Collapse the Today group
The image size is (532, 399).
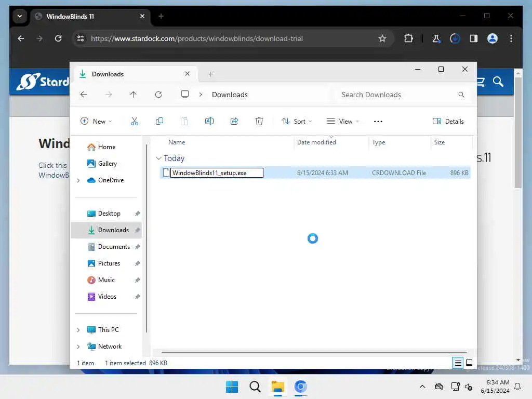(158, 158)
